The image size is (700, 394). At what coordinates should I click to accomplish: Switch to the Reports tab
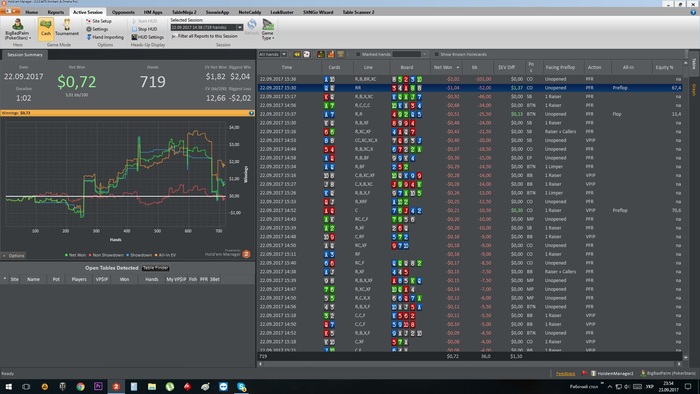coord(56,12)
